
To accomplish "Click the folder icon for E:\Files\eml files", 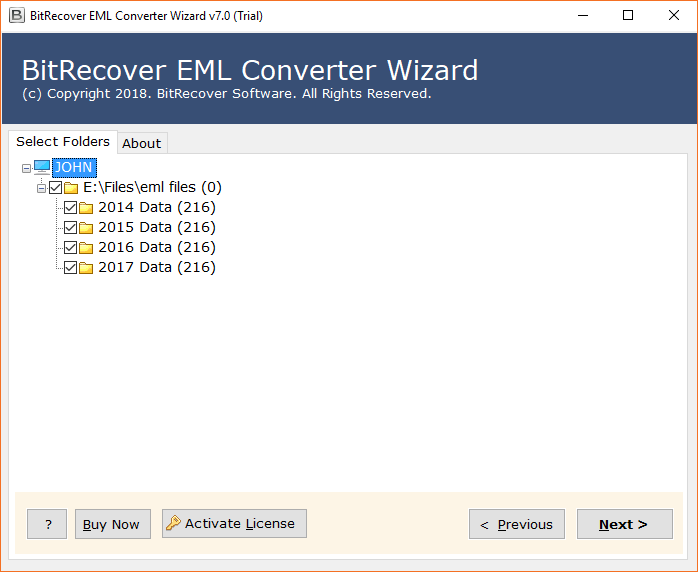I will [x=71, y=188].
